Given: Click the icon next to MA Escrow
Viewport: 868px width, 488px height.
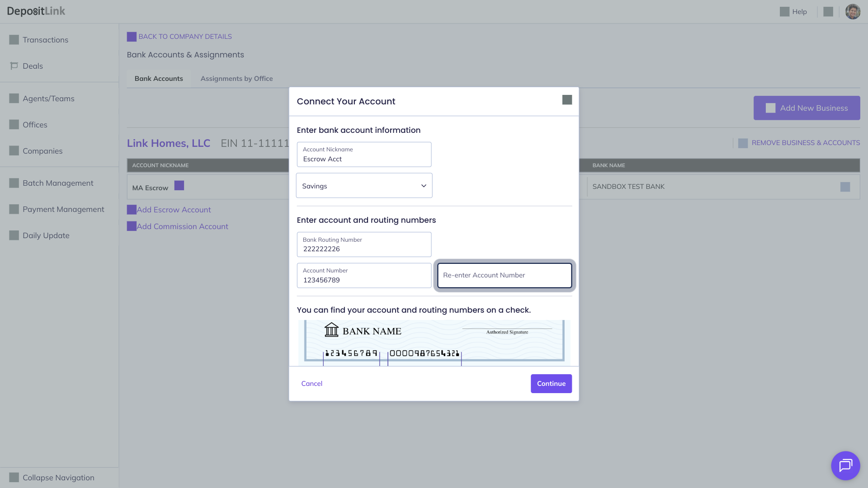Looking at the screenshot, I should point(179,186).
